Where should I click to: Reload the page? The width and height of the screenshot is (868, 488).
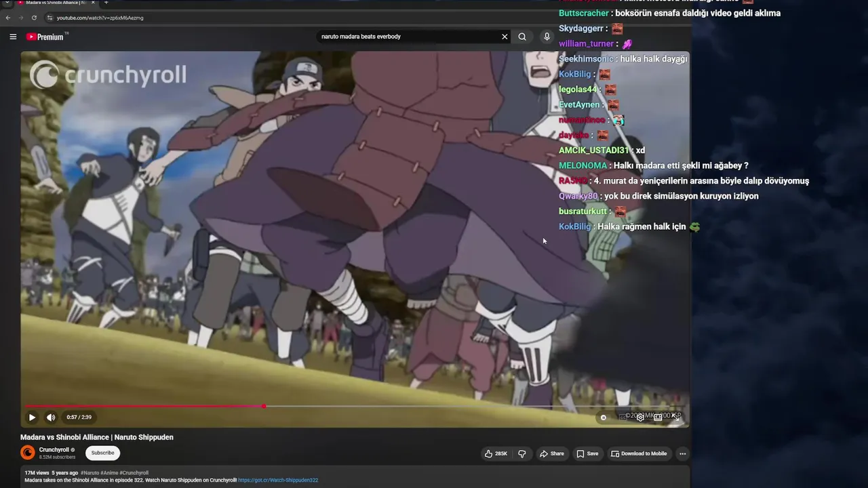(34, 18)
